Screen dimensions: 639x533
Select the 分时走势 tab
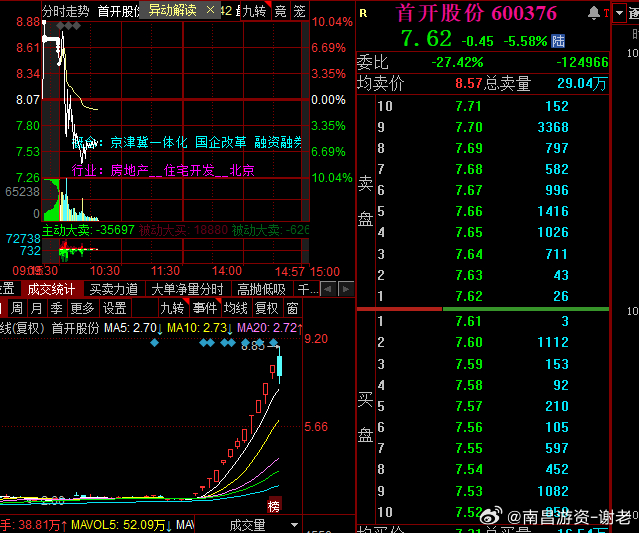[66, 11]
